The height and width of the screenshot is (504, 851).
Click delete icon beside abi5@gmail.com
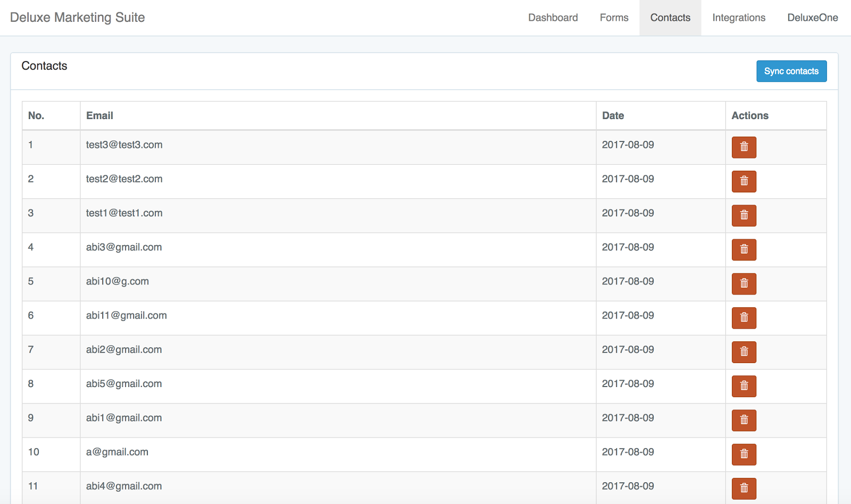click(x=744, y=386)
